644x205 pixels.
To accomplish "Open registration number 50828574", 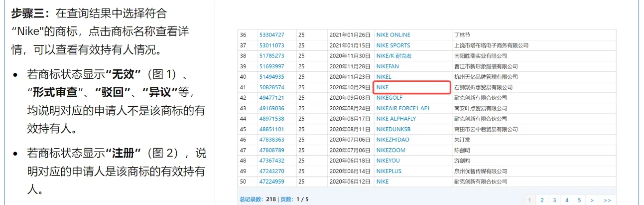I will (271, 87).
